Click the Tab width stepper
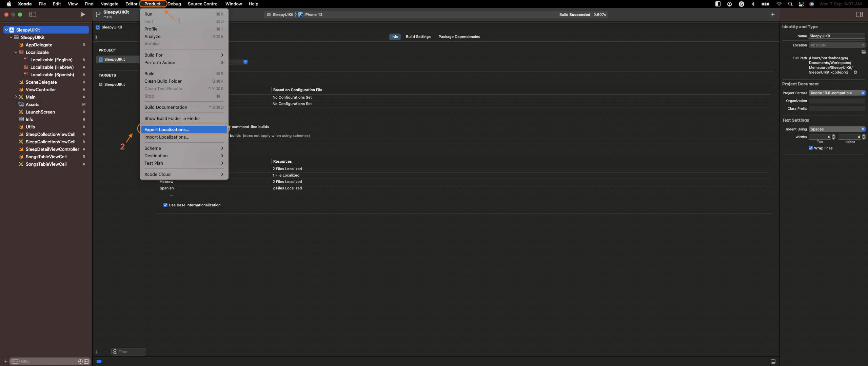This screenshot has height=366, width=868. point(833,137)
